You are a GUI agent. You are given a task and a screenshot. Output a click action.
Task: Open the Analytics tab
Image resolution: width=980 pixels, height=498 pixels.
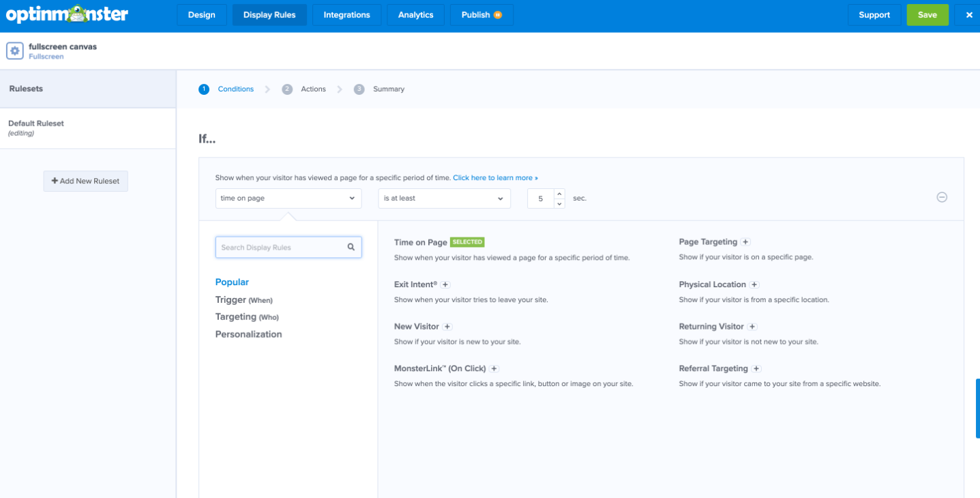[x=415, y=14]
